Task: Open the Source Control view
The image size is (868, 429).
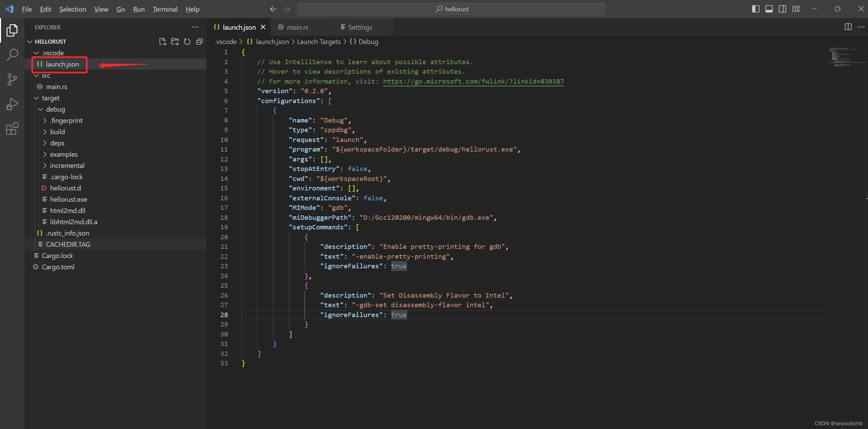Action: 12,80
